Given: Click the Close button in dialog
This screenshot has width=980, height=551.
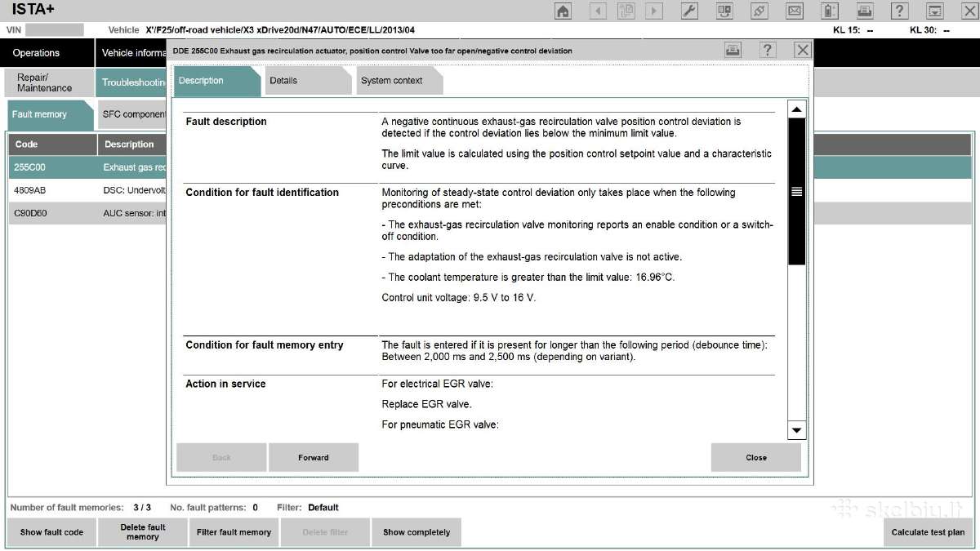Looking at the screenshot, I should point(756,457).
